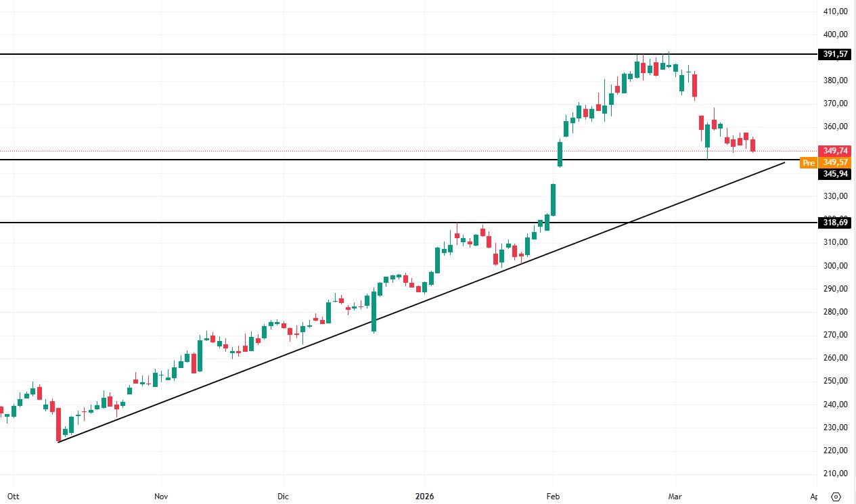
Task: Click the Ott label on time axis
Action: [x=13, y=497]
